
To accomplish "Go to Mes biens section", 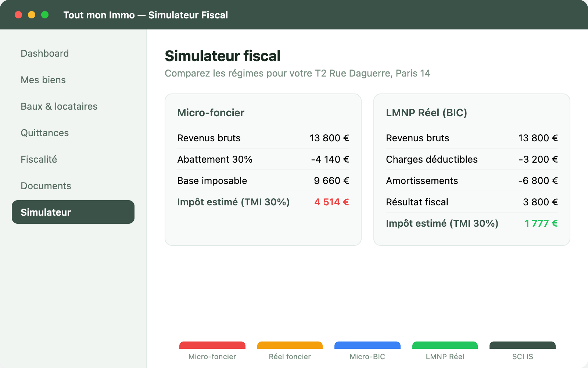I will (73, 80).
